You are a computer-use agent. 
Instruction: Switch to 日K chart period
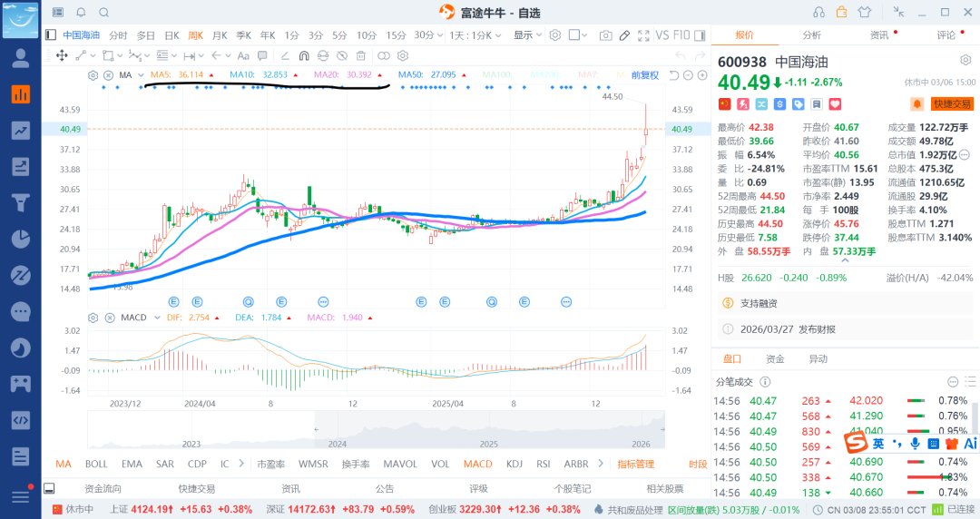[x=171, y=35]
